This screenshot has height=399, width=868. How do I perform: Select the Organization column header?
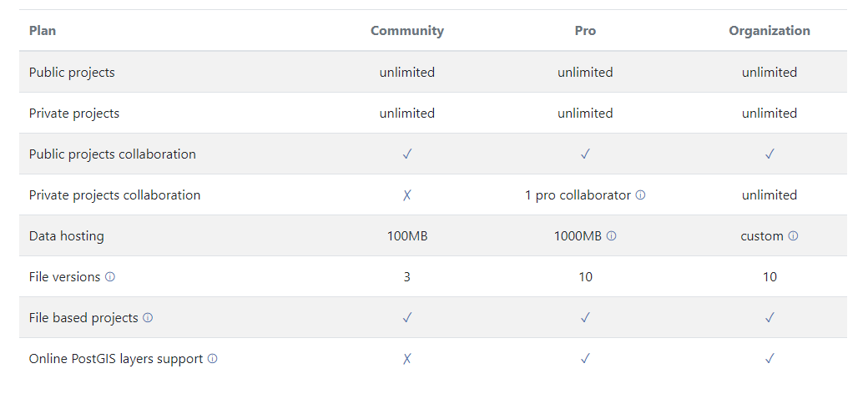770,31
